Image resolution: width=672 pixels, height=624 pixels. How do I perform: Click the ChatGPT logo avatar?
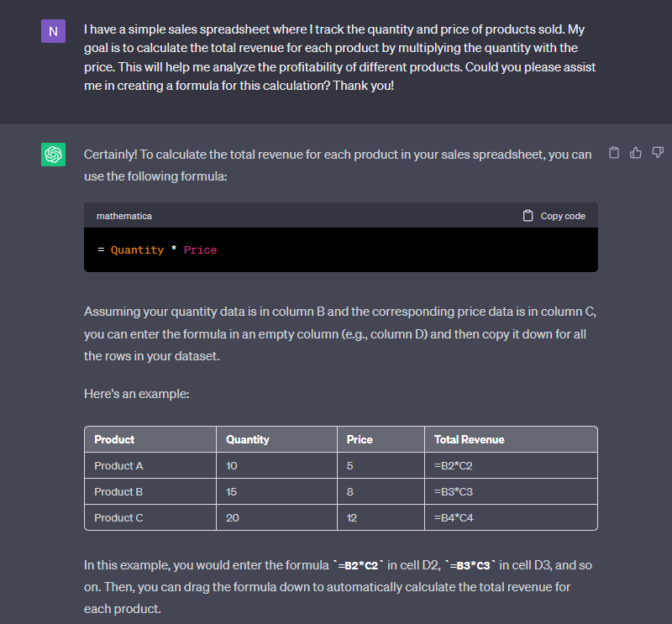pyautogui.click(x=53, y=155)
